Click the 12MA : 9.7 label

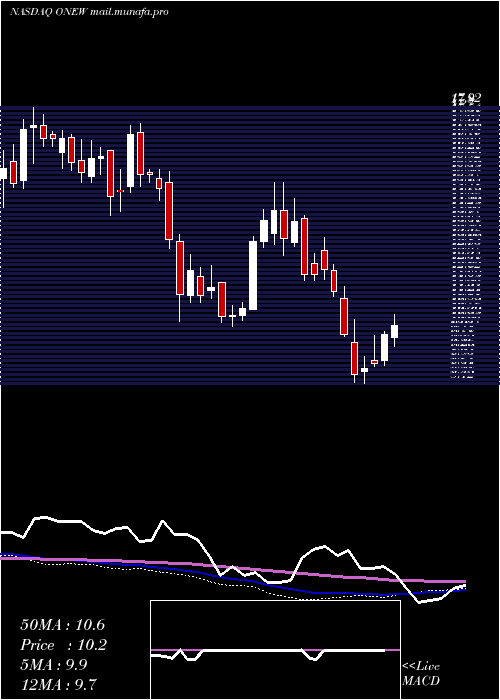[x=58, y=684]
